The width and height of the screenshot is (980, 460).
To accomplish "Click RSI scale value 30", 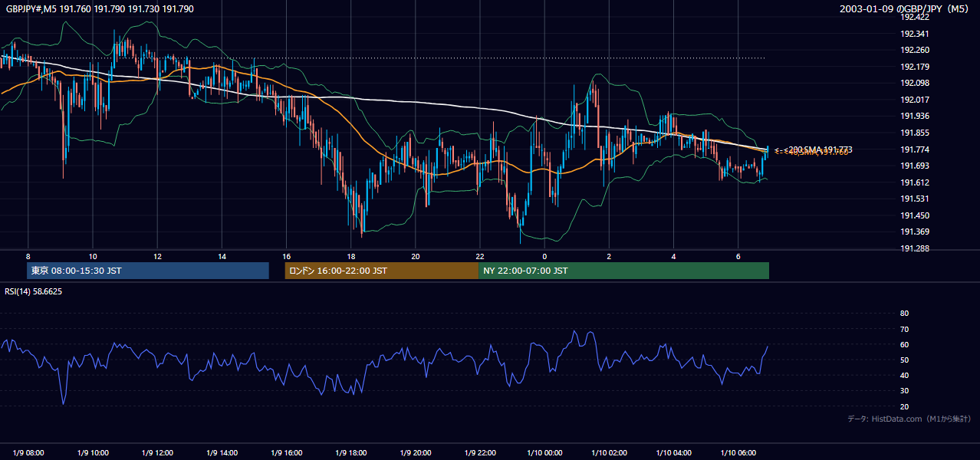I will 904,391.
